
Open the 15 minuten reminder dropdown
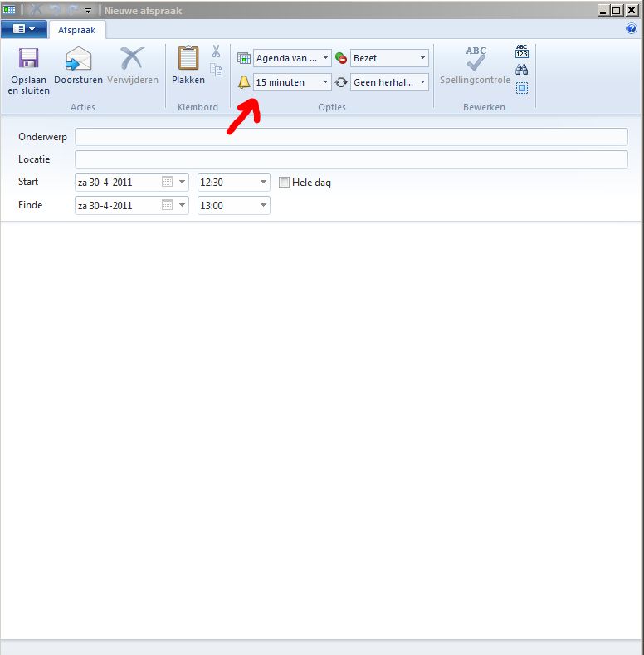pos(325,82)
